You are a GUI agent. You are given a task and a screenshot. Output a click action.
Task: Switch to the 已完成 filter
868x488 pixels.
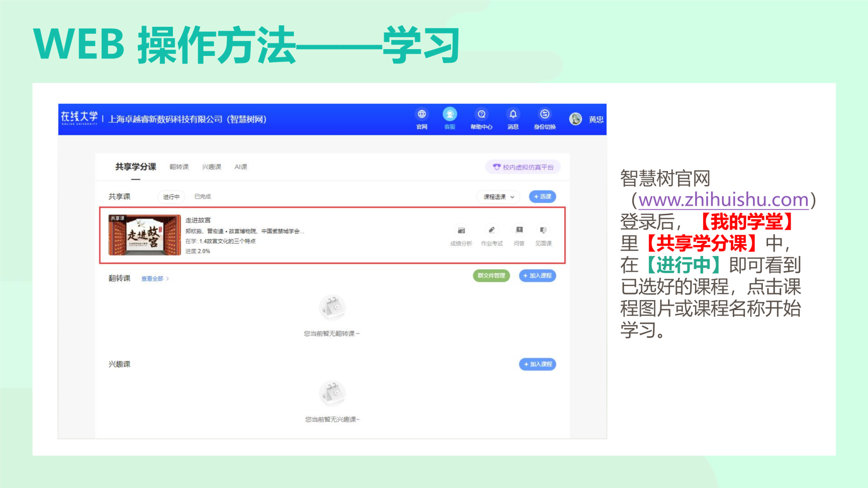click(203, 197)
